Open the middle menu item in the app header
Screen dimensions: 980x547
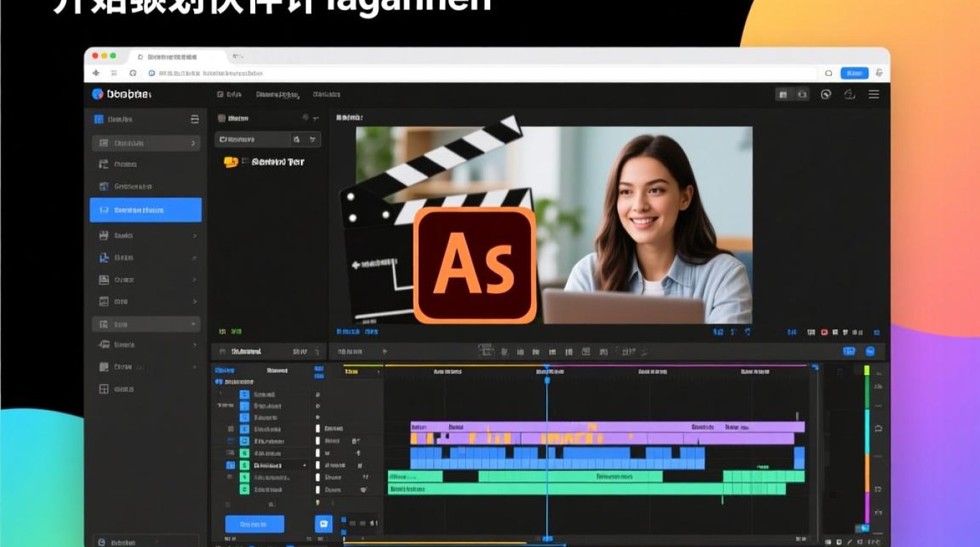tap(278, 94)
